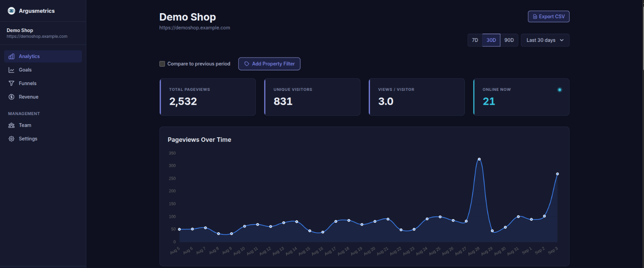Open the Settings page
644x268 pixels.
(43, 139)
